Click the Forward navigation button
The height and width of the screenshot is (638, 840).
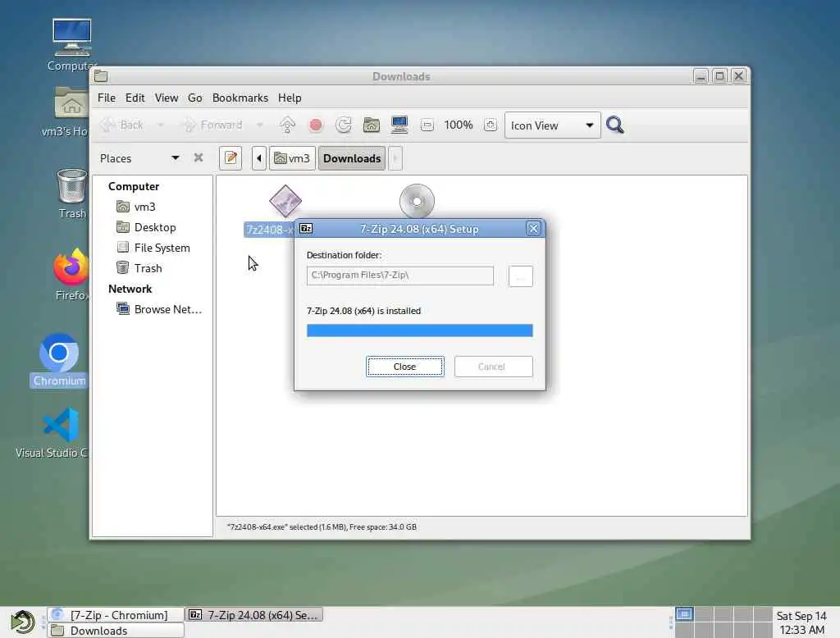click(212, 125)
